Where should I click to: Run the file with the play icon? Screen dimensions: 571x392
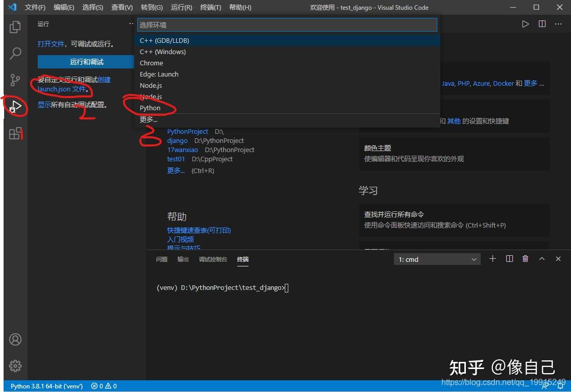coord(526,23)
